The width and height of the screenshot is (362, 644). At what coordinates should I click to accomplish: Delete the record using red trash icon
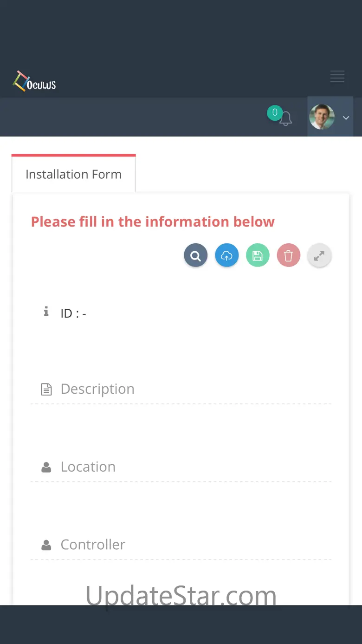pyautogui.click(x=289, y=256)
